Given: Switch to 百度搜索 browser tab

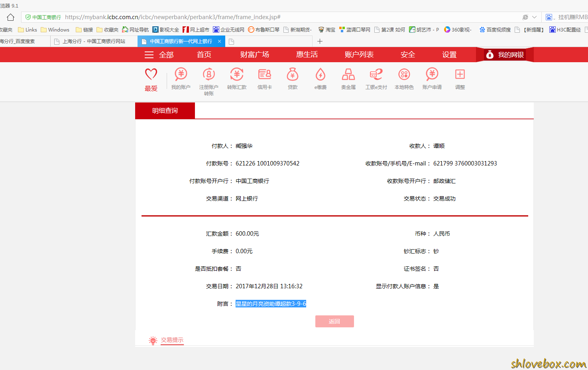Looking at the screenshot, I should click(25, 41).
